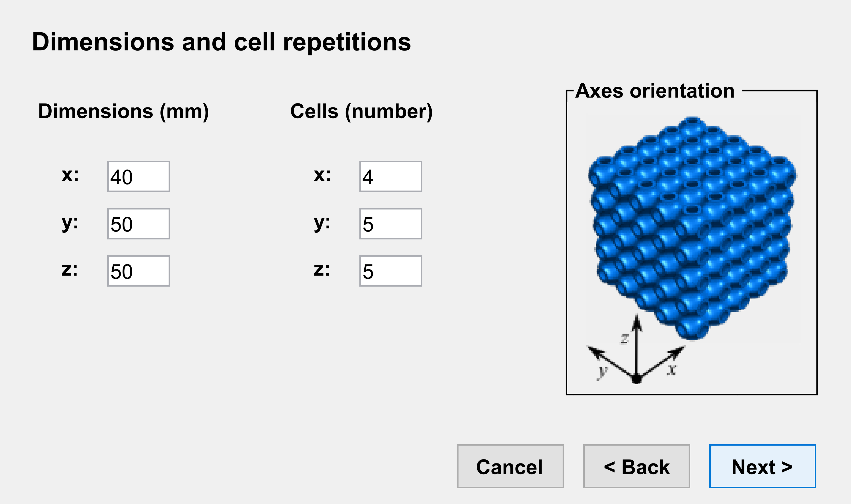Click the x: label beside Cells field

(x=322, y=175)
